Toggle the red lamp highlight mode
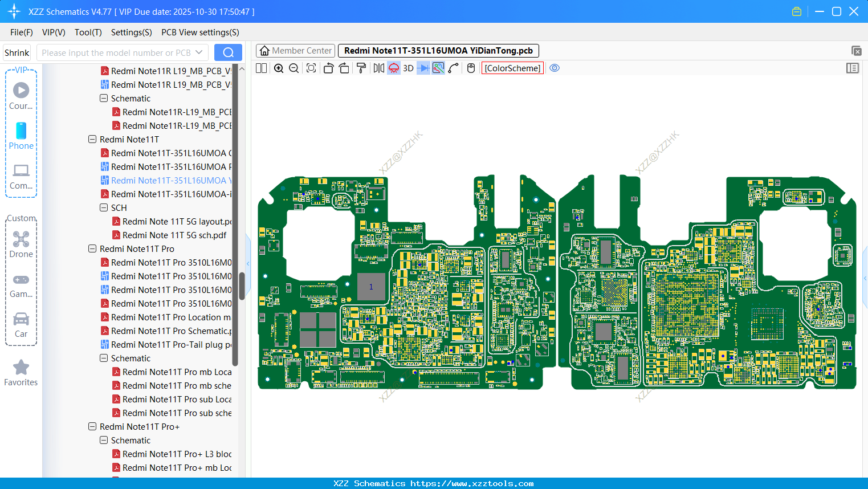Image resolution: width=868 pixels, height=489 pixels. (x=393, y=68)
